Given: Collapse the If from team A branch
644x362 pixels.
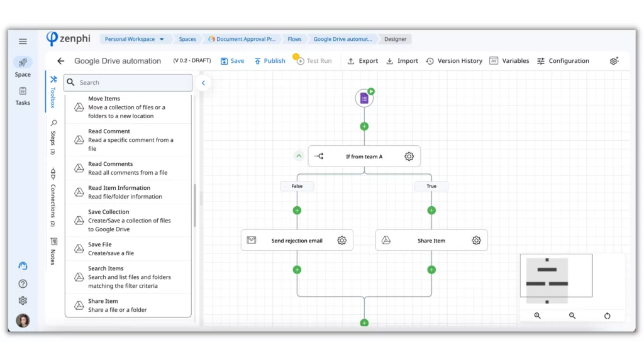Looking at the screenshot, I should [x=299, y=156].
